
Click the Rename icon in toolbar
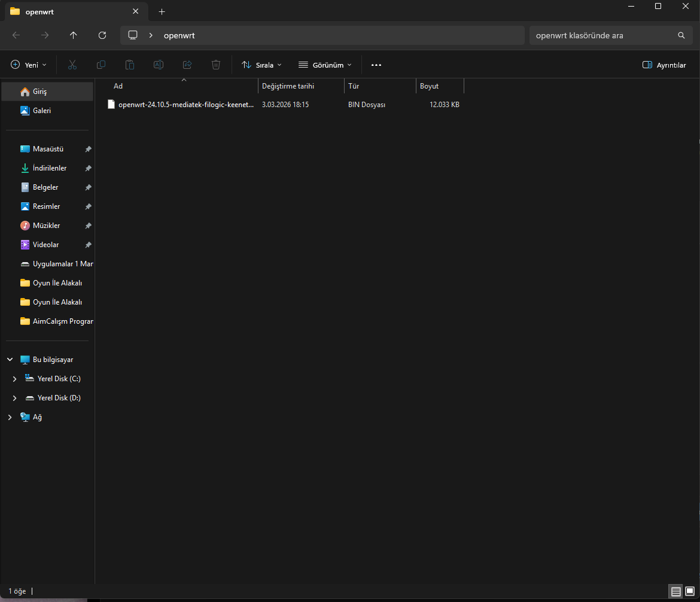pyautogui.click(x=158, y=65)
